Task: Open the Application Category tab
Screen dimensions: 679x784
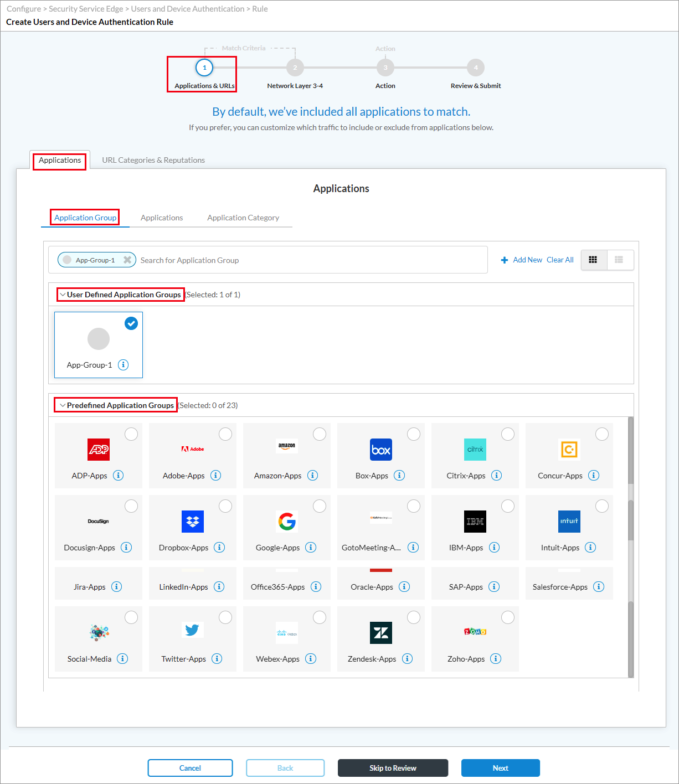Action: coord(243,217)
